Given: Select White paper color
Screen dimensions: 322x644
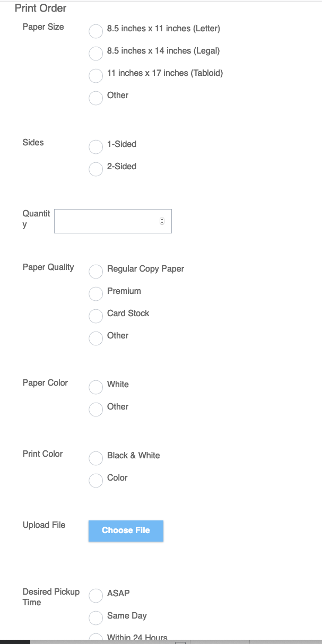Looking at the screenshot, I should pos(95,387).
